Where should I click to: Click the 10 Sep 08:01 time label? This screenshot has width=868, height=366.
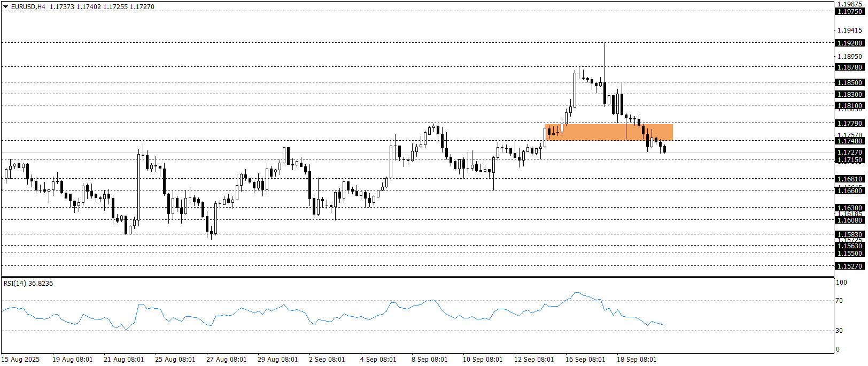(483, 359)
